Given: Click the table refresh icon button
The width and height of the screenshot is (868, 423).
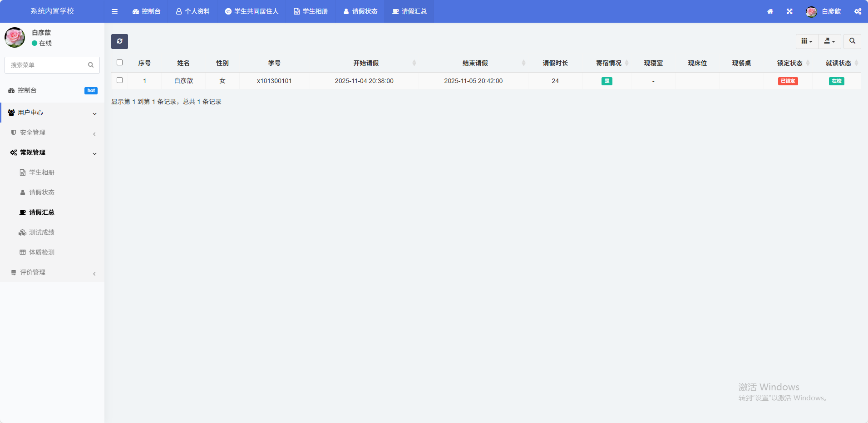Looking at the screenshot, I should coord(119,41).
